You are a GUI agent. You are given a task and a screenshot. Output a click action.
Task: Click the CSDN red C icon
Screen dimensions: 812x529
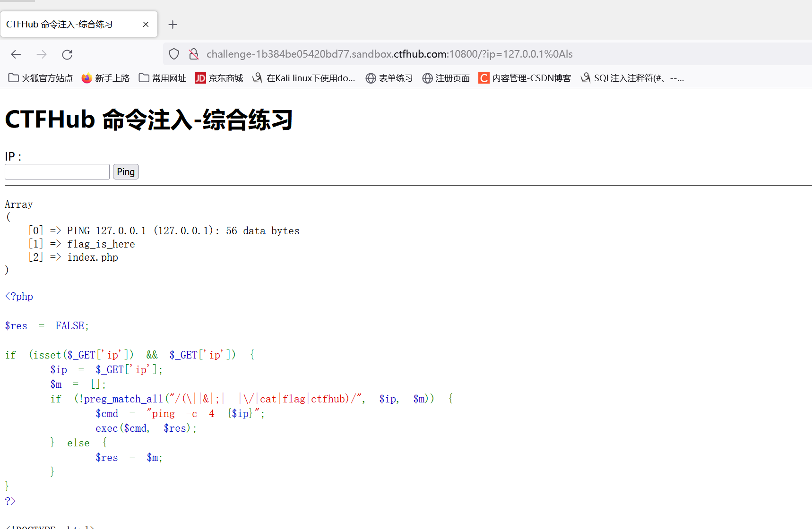pyautogui.click(x=484, y=78)
